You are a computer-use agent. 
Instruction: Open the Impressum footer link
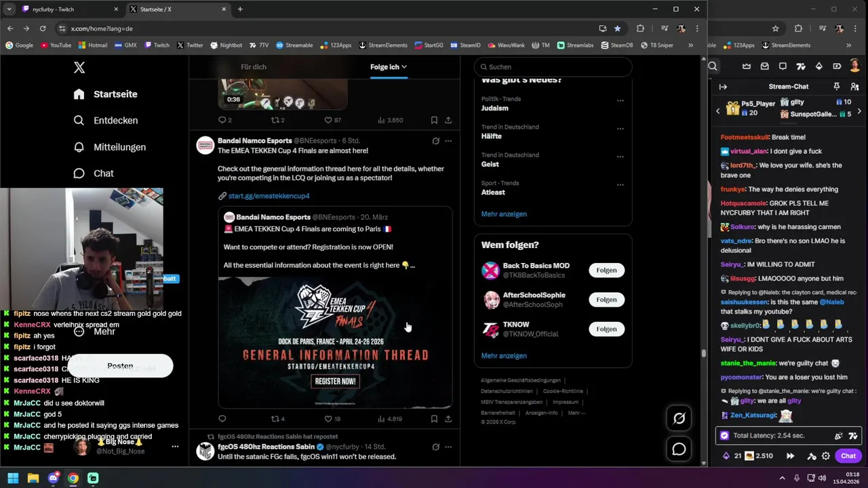pyautogui.click(x=566, y=402)
